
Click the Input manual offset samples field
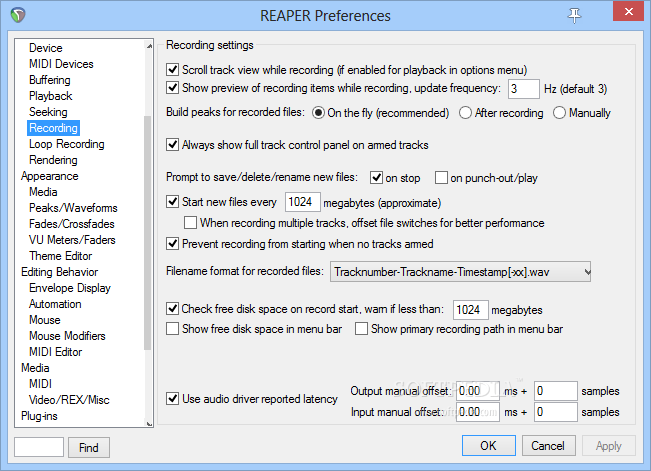click(556, 412)
